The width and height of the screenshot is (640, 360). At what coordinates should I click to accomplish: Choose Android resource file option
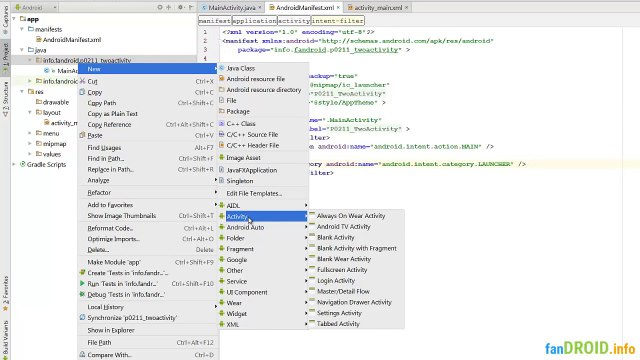[263, 79]
